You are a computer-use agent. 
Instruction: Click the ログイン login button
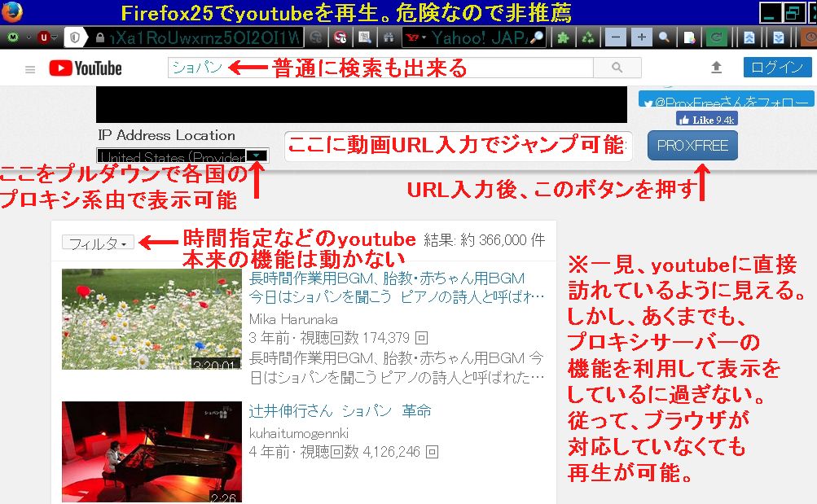(777, 67)
